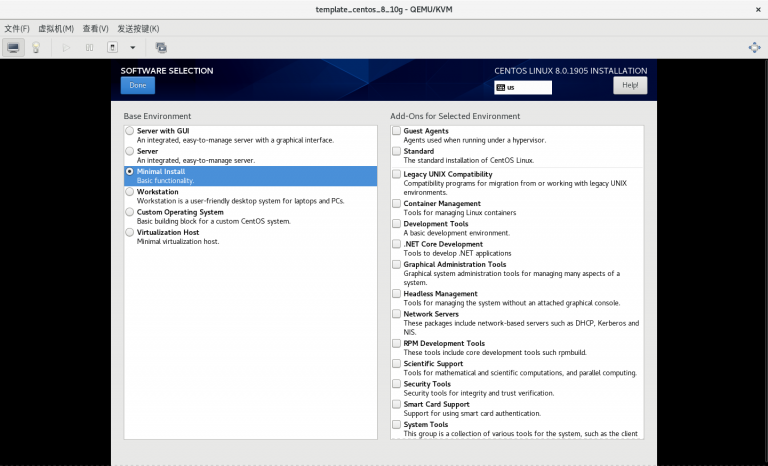Open the 虚拟机(M) menu

click(56, 28)
